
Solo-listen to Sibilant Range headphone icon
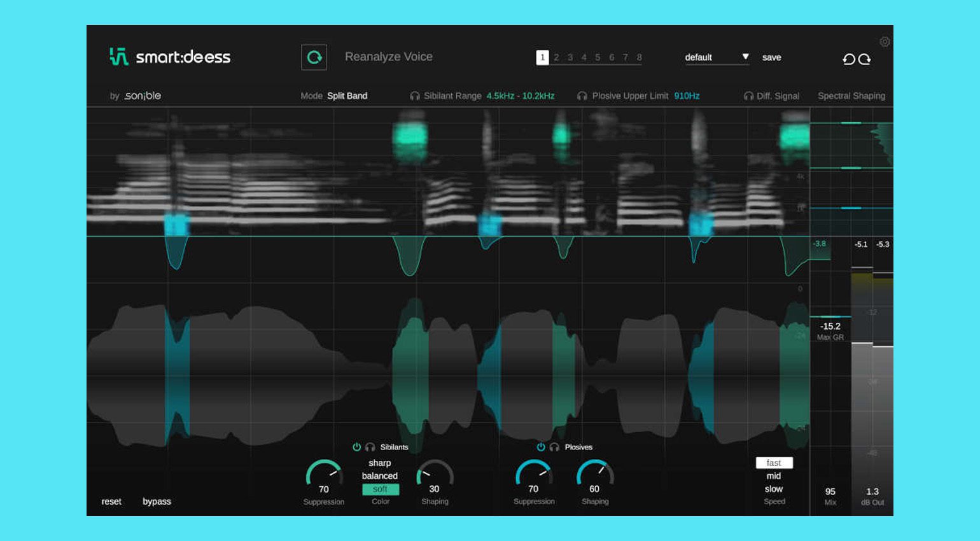(415, 96)
